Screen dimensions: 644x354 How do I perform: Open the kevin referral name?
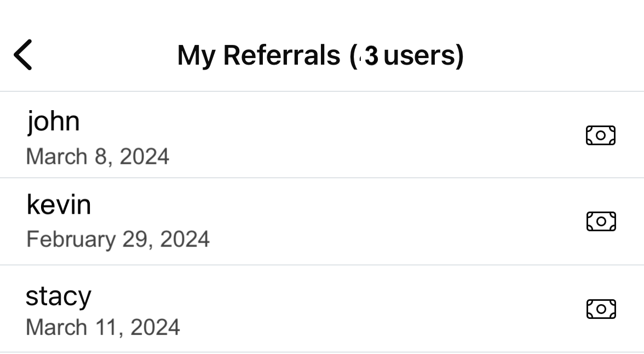[59, 205]
